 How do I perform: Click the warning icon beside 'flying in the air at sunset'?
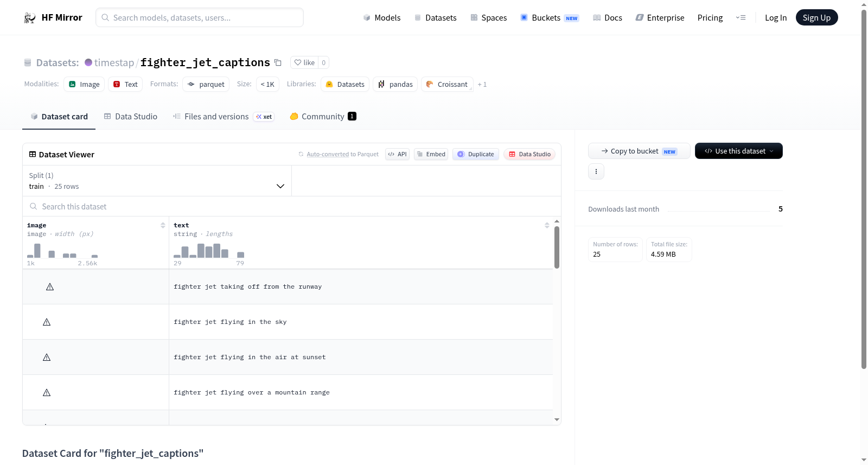point(47,357)
